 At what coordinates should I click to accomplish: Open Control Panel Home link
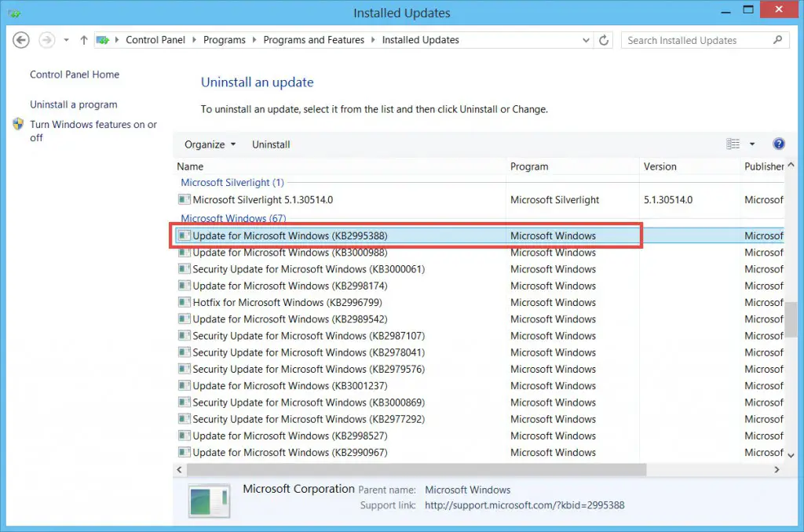(x=75, y=75)
